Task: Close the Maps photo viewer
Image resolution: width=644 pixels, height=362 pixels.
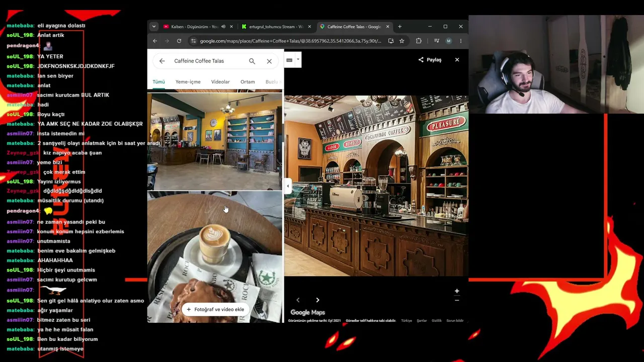Action: pyautogui.click(x=457, y=60)
